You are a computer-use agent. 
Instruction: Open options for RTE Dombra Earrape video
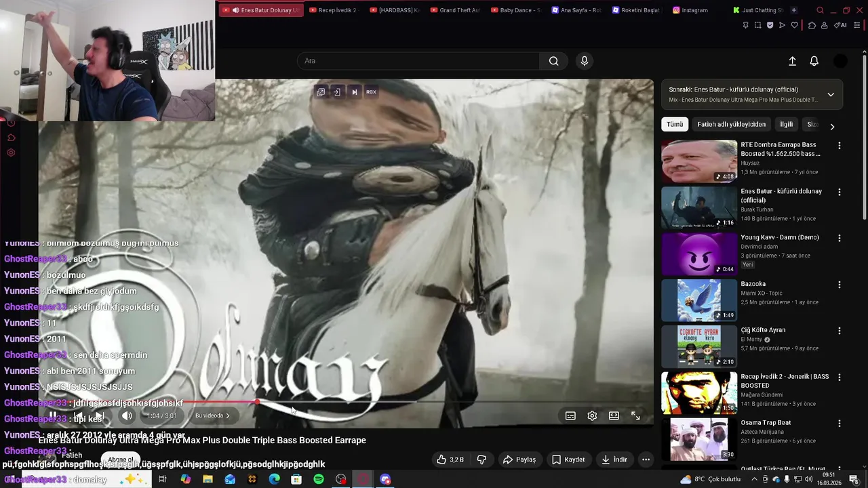click(840, 146)
